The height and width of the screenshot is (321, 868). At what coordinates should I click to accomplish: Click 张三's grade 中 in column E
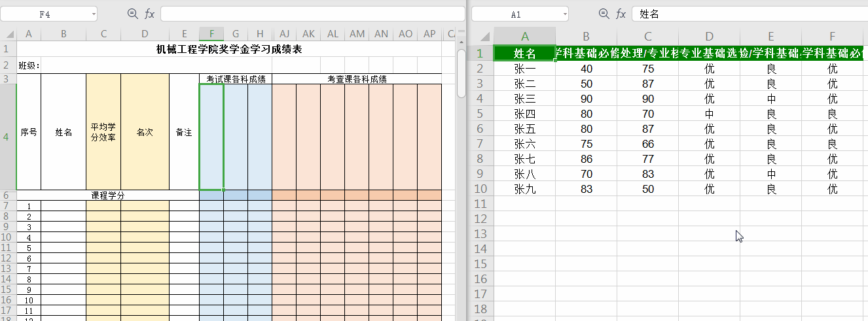(x=771, y=99)
